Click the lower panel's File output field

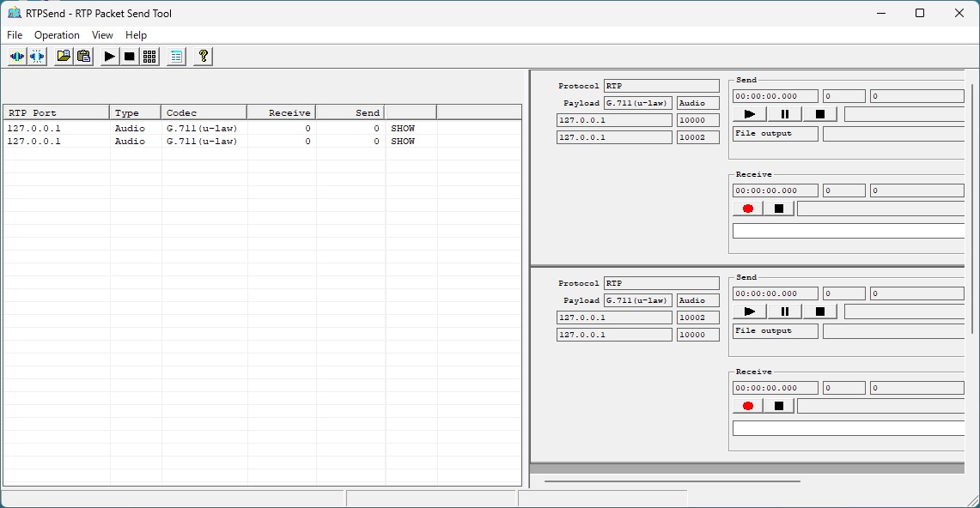(775, 330)
